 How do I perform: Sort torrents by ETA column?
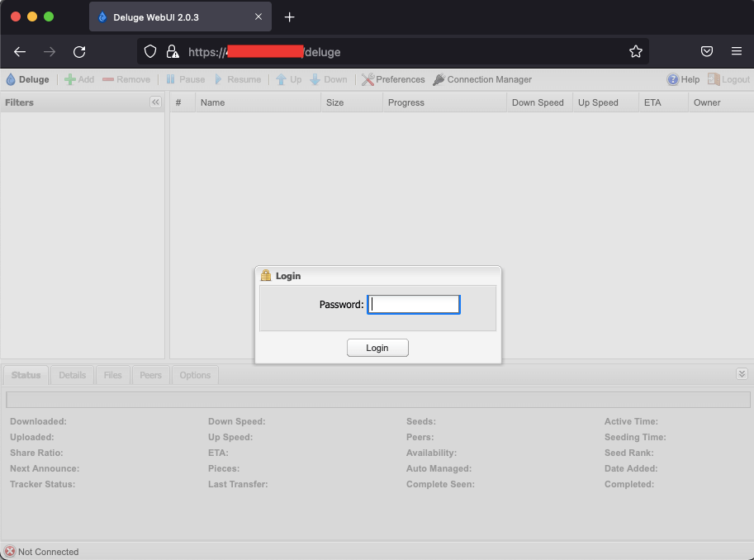pos(664,102)
